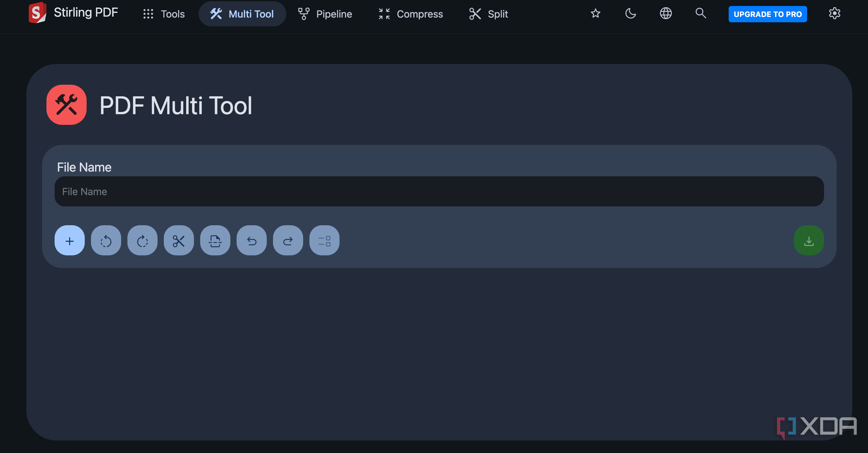Viewport: 868px width, 453px height.
Task: Open the language globe menu
Action: [x=666, y=13]
